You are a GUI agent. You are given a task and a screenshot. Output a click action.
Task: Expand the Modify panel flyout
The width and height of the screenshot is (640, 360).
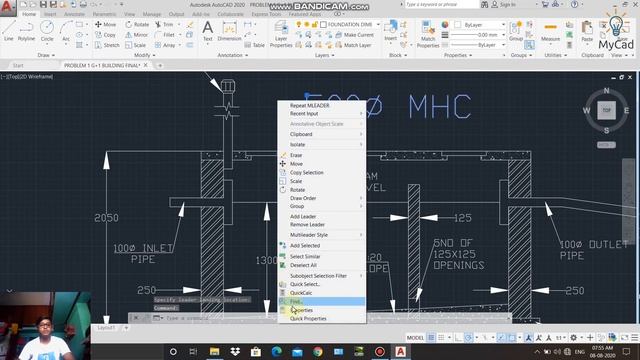[x=144, y=55]
